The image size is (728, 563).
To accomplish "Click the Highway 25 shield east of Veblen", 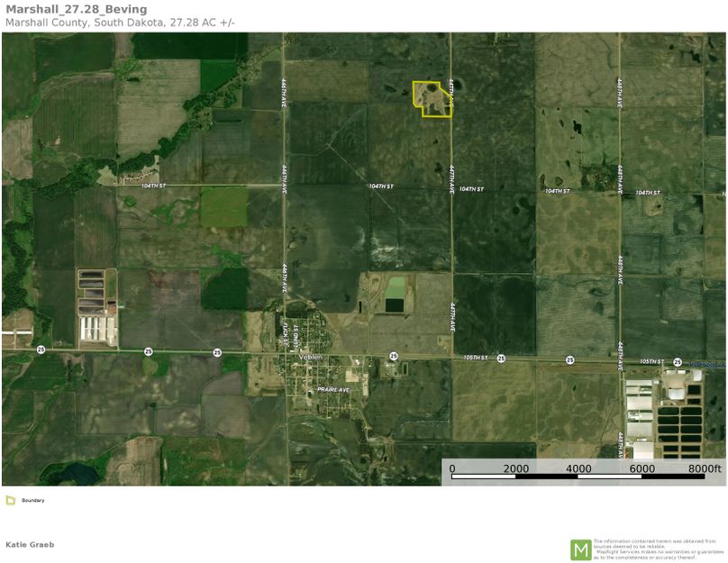I will [394, 356].
